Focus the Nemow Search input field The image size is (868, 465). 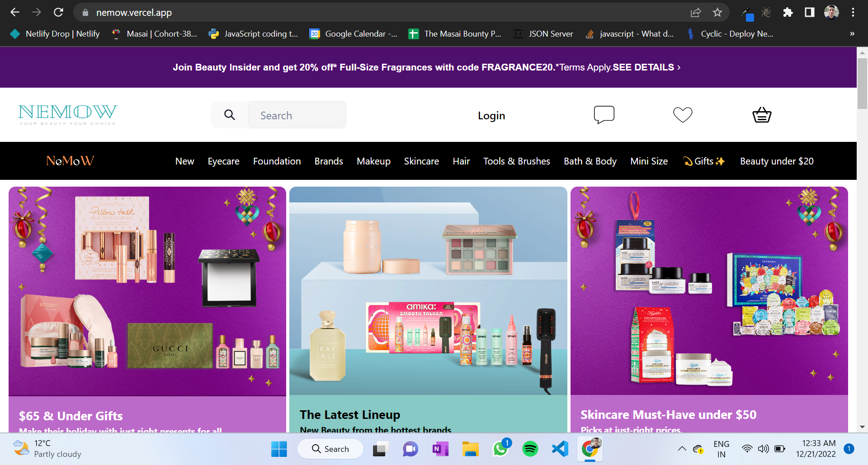[x=297, y=115]
